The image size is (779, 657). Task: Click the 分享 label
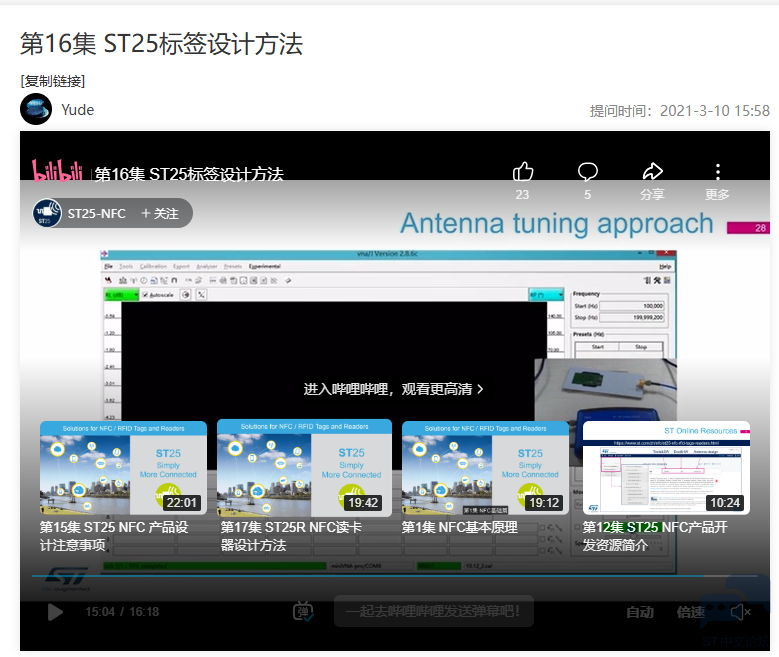click(652, 195)
